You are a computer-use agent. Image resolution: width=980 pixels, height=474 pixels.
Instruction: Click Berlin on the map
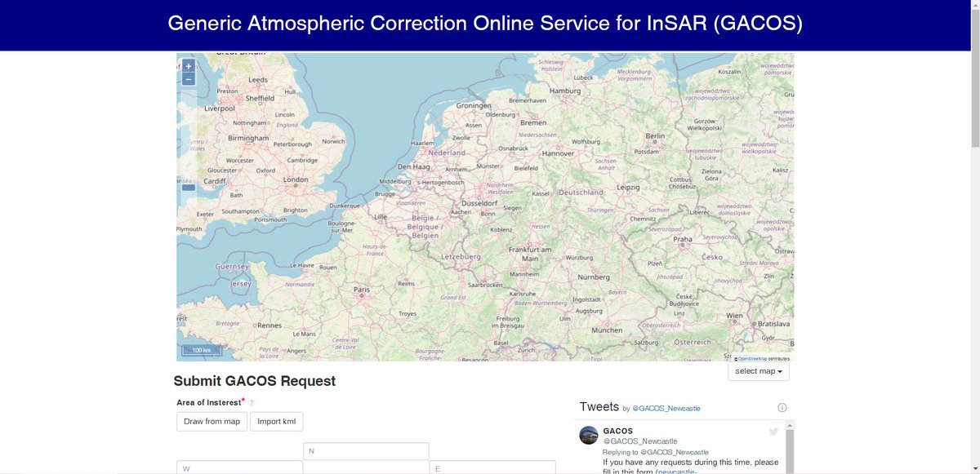655,136
